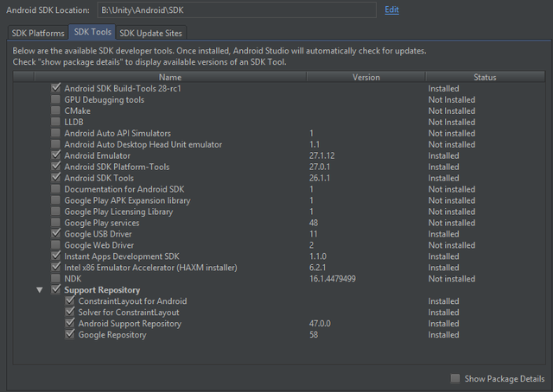
Task: Select the 'LLDB' row name
Action: (73, 123)
